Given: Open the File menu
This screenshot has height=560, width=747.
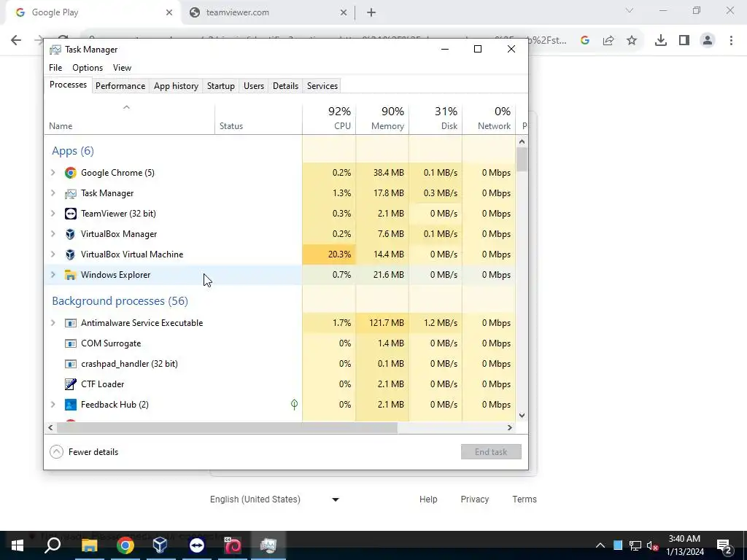Looking at the screenshot, I should point(55,68).
